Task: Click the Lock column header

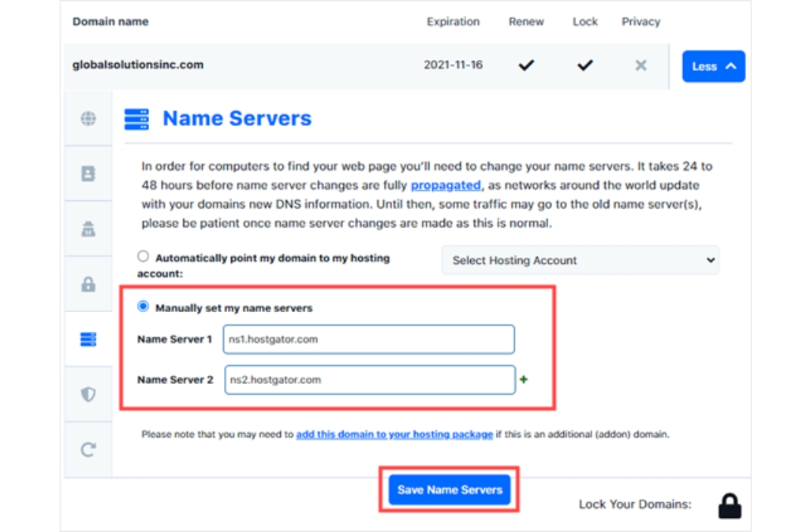Action: coord(585,22)
